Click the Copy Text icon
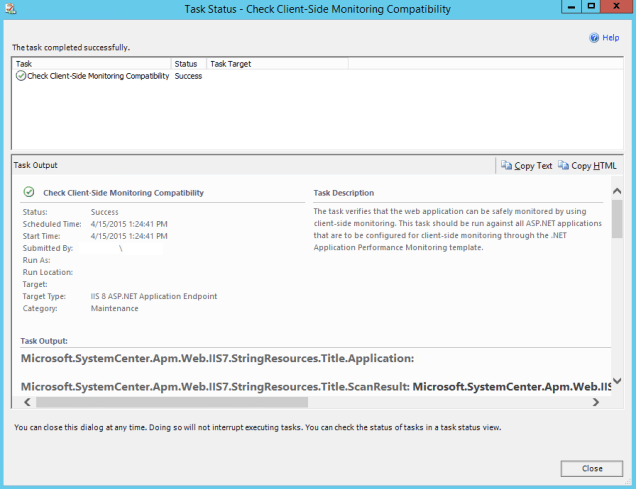 [505, 165]
